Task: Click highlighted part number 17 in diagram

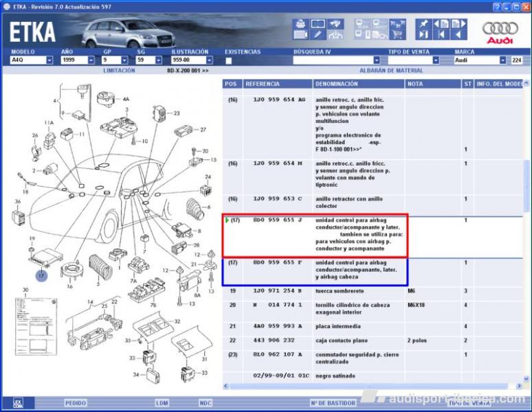Action: pos(41,275)
